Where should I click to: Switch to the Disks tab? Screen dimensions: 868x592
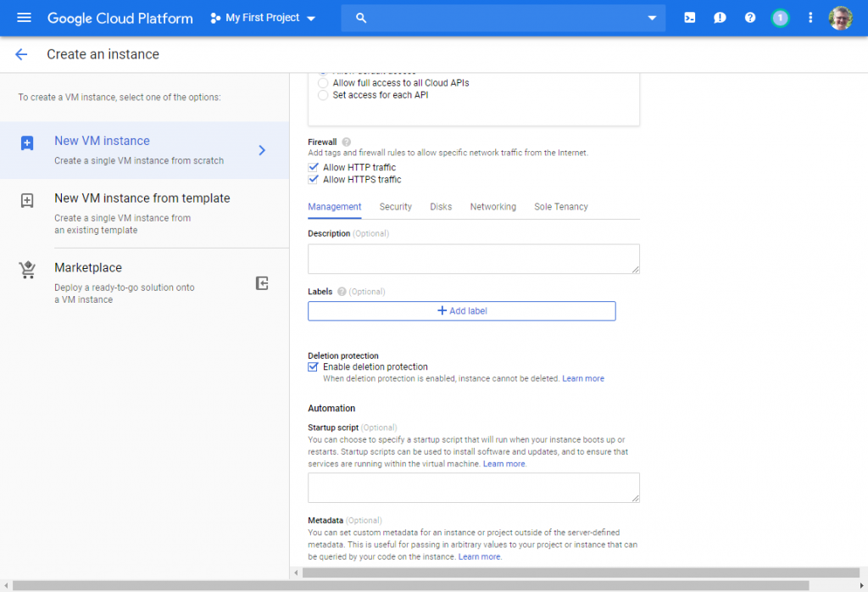(441, 207)
